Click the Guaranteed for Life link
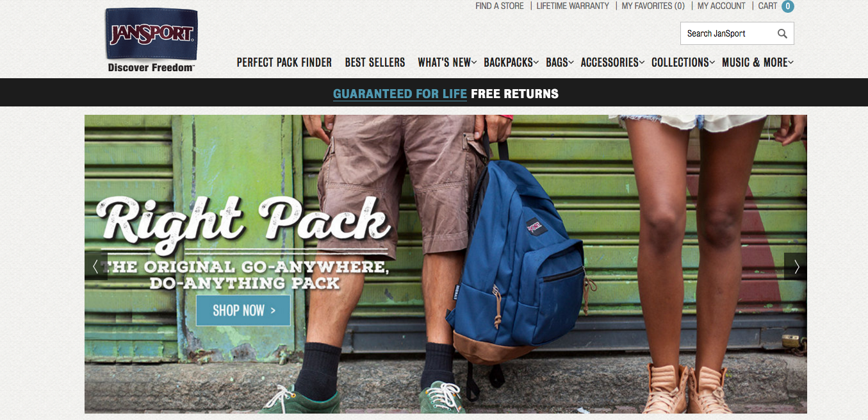The width and height of the screenshot is (868, 420). [x=400, y=94]
